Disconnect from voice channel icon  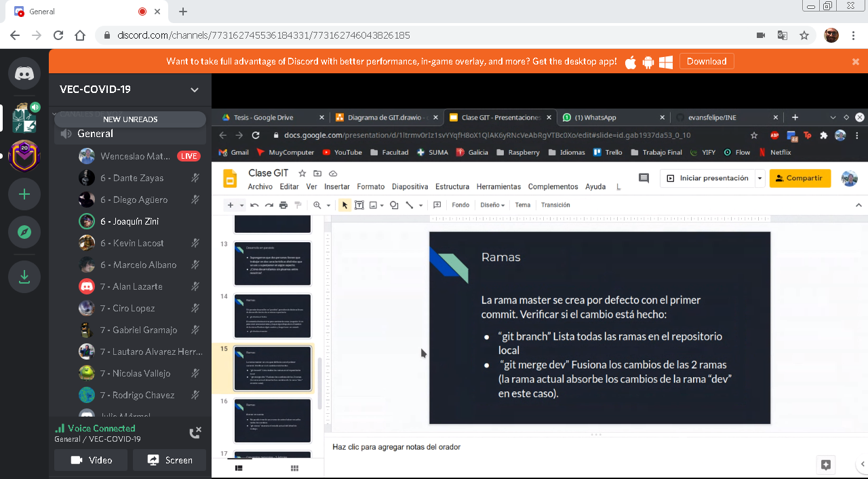click(x=195, y=433)
